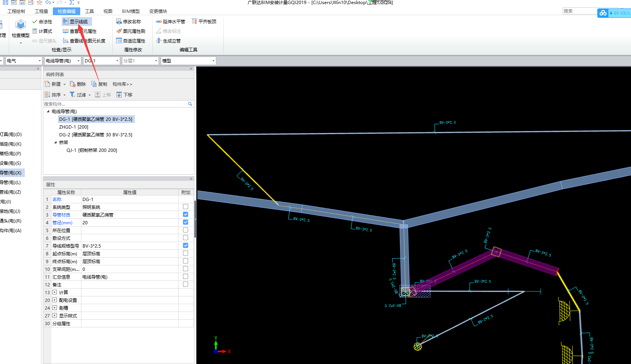Image resolution: width=631 pixels, height=364 pixels.
Task: Check 附加 checkbox for 所在位置 row
Action: (x=186, y=230)
